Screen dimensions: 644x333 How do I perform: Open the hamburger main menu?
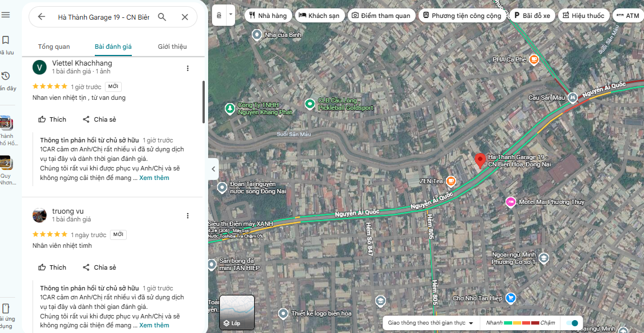pyautogui.click(x=6, y=15)
